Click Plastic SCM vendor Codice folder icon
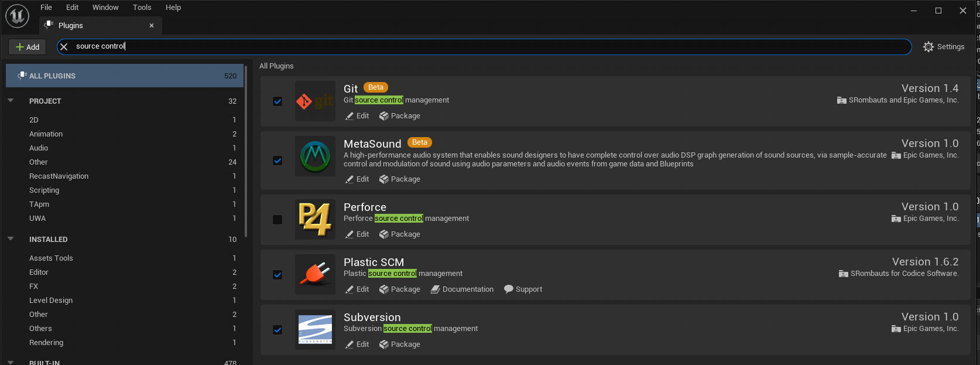The image size is (980, 365). pyautogui.click(x=844, y=274)
